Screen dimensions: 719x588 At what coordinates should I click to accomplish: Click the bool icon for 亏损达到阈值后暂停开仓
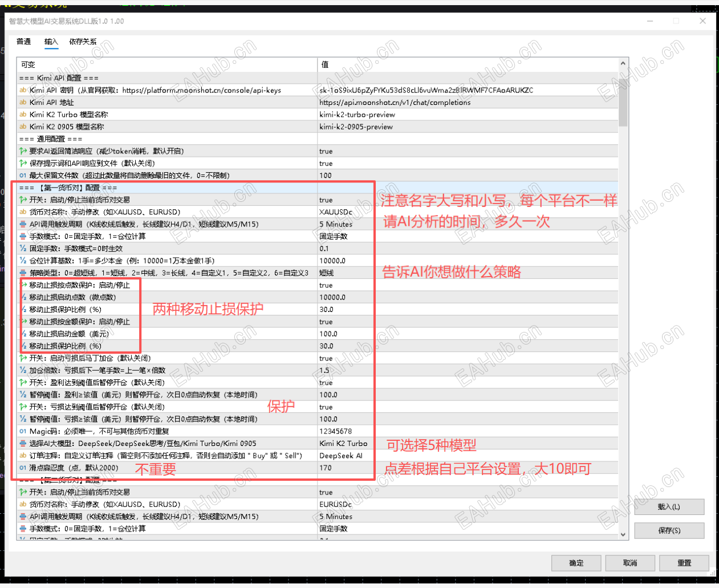[23, 407]
